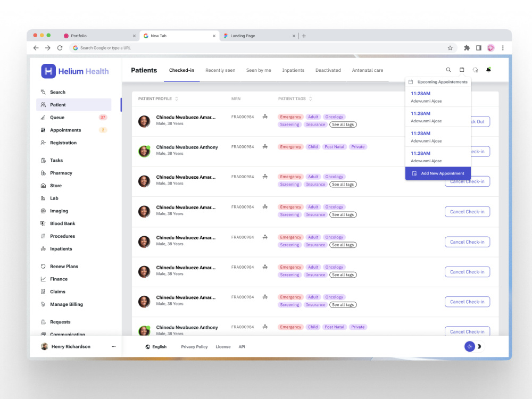The width and height of the screenshot is (532, 399).
Task: Click the Lab sidebar icon
Action: pos(43,198)
